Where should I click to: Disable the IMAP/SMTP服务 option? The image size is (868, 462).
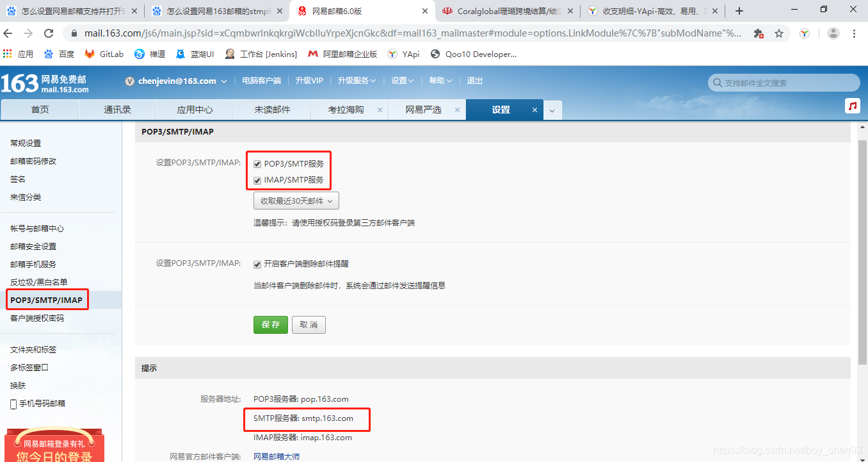(257, 179)
